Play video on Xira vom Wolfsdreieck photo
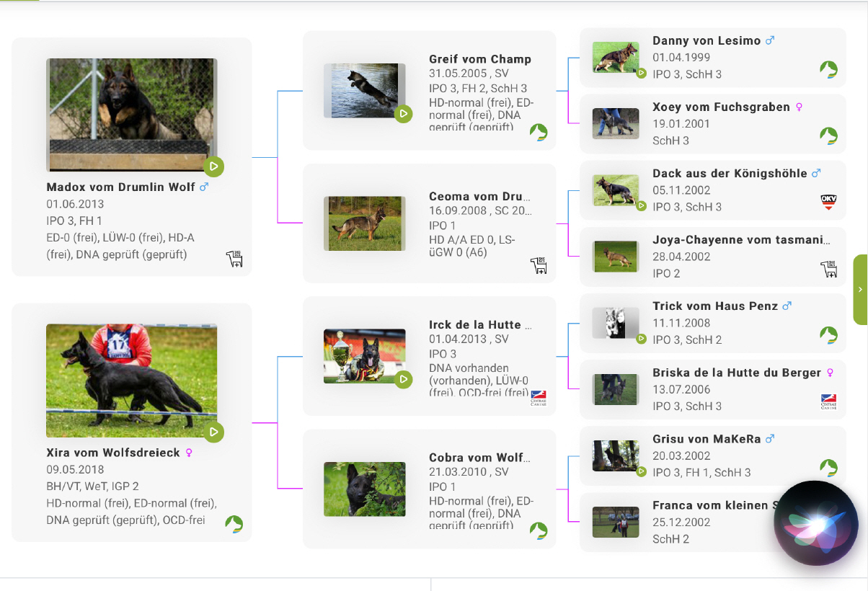868x591 pixels. tap(213, 432)
